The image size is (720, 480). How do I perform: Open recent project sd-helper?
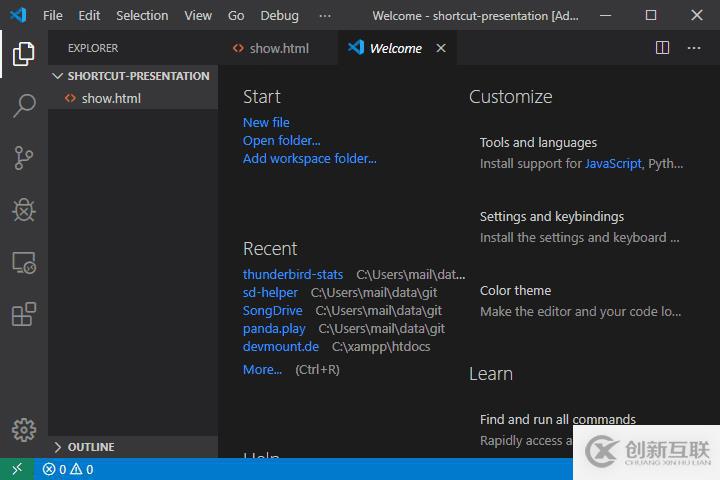click(x=270, y=292)
